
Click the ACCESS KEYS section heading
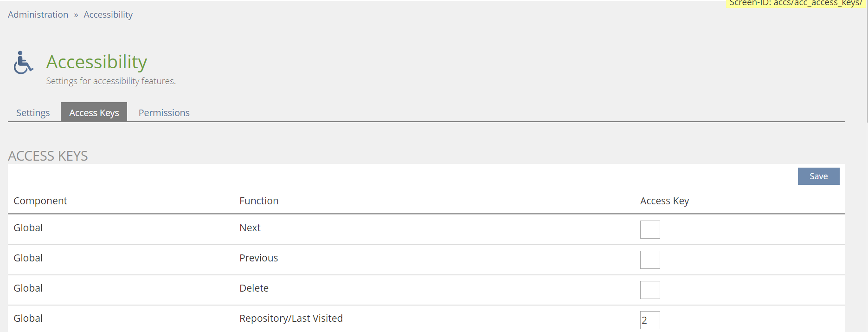(48, 156)
